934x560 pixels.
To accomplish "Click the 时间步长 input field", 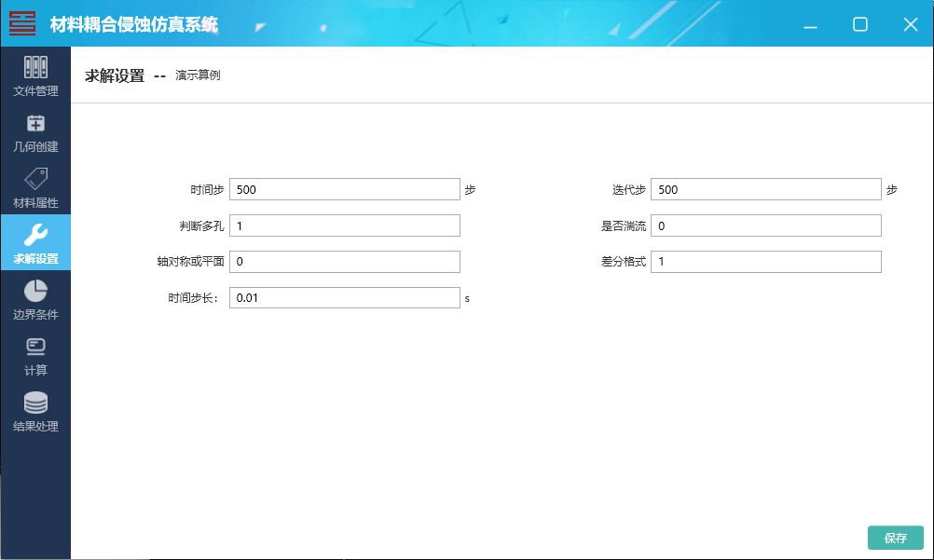I will [344, 298].
